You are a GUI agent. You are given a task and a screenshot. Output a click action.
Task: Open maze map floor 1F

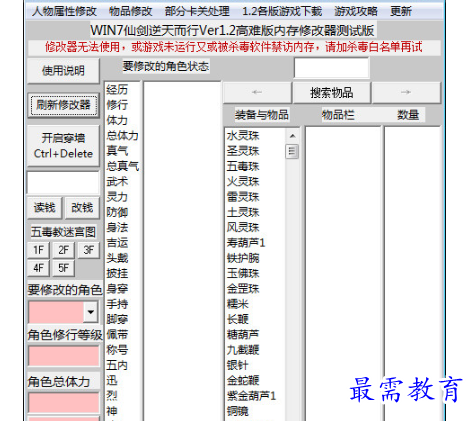tap(38, 250)
